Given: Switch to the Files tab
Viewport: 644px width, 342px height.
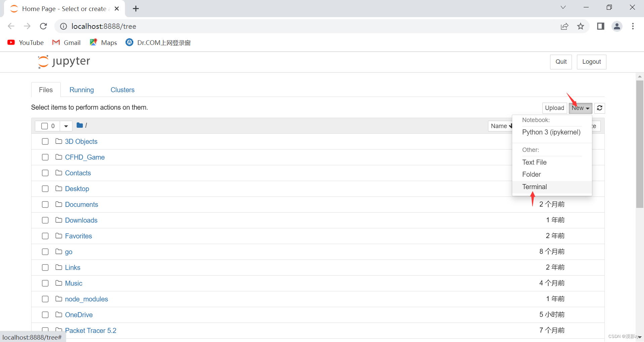Looking at the screenshot, I should click(x=46, y=90).
